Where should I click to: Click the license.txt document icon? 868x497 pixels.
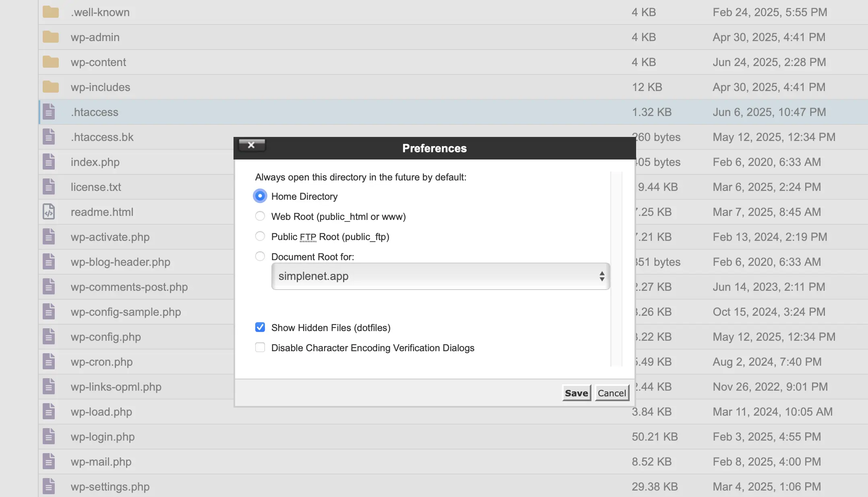coord(49,187)
